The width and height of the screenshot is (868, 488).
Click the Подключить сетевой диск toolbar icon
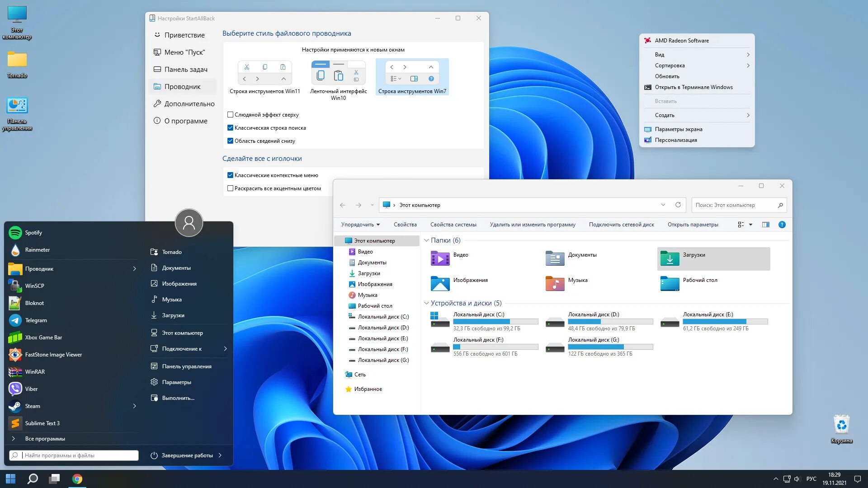point(621,225)
